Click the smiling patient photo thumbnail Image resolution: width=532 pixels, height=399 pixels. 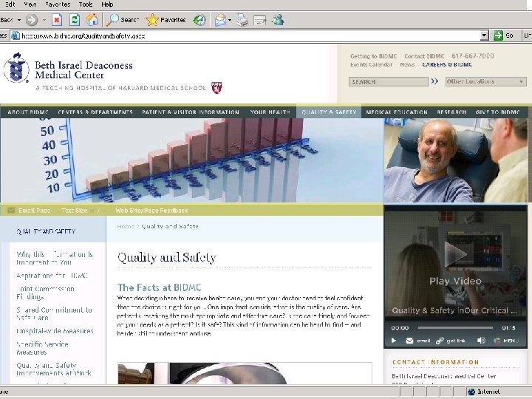pyautogui.click(x=456, y=160)
